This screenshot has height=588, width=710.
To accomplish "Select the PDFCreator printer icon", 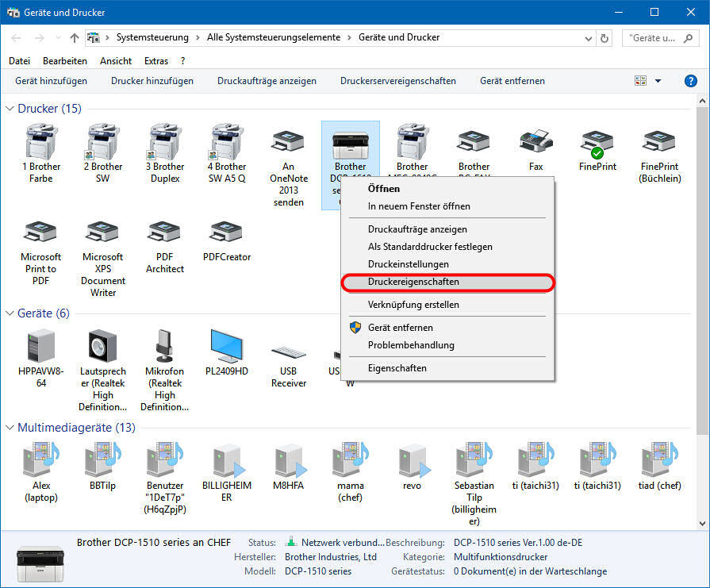I will pos(226,233).
